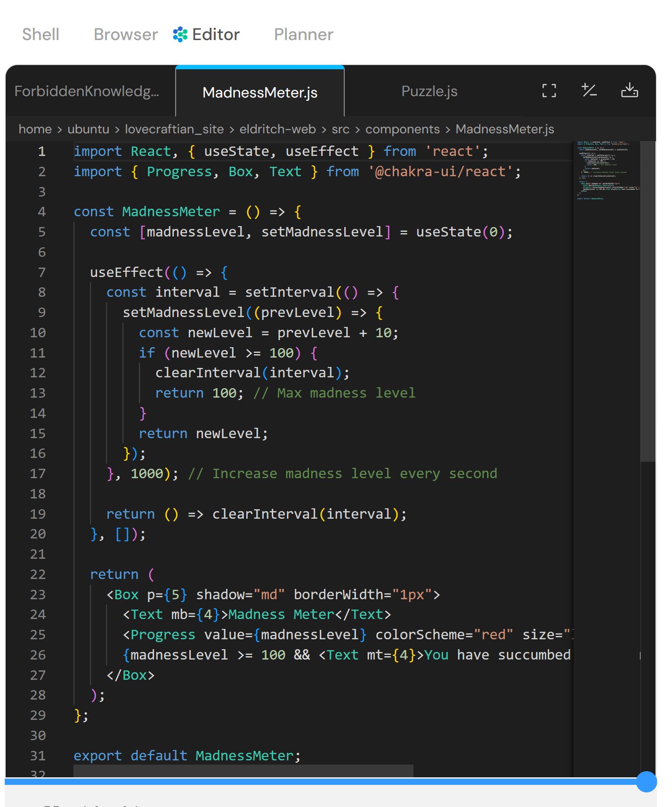The width and height of the screenshot is (672, 807).
Task: Click 'eldritch-web' breadcrumb segment
Action: [277, 129]
